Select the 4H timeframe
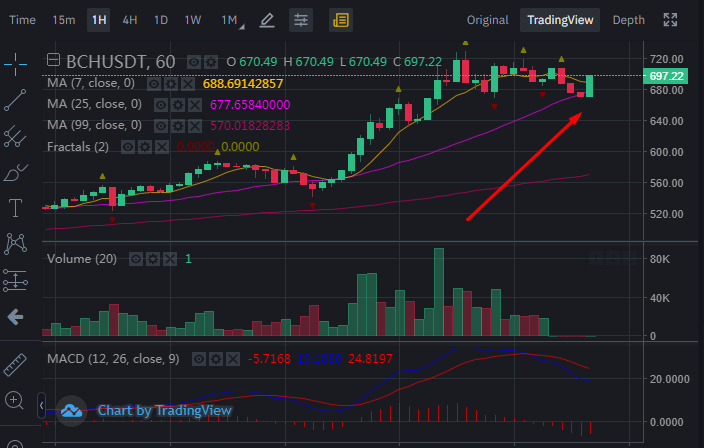 coord(130,20)
